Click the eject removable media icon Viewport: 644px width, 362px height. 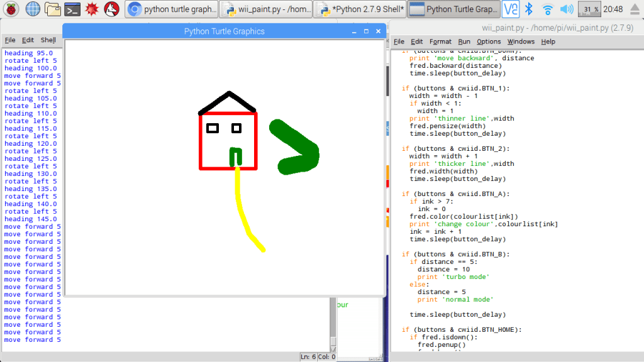tap(634, 9)
